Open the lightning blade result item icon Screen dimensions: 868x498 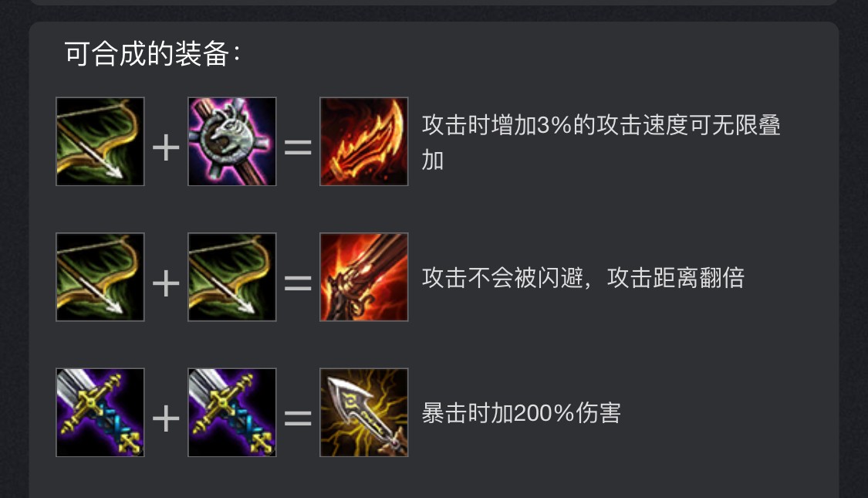[363, 413]
